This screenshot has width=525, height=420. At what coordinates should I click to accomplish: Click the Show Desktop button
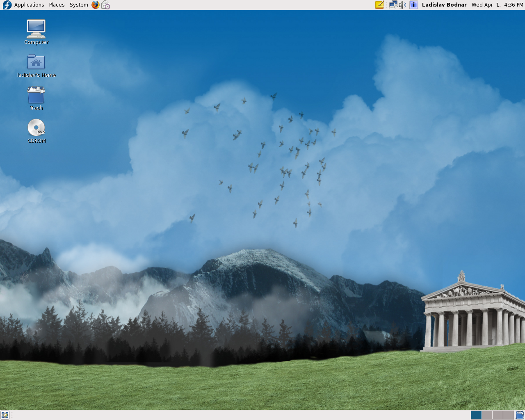(5, 415)
